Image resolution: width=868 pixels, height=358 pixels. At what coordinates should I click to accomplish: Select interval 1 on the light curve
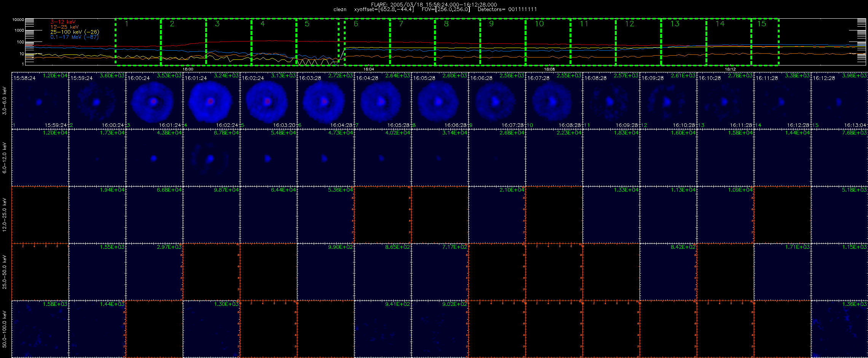[138, 42]
